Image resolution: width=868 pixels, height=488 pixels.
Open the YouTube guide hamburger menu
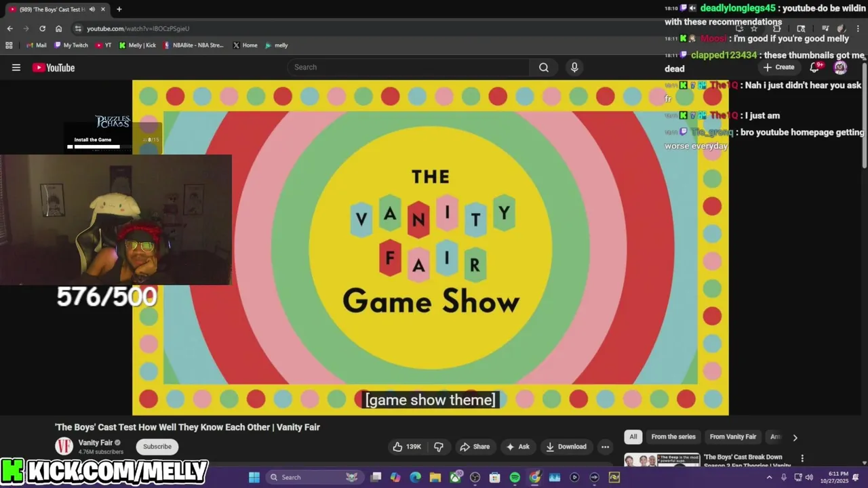[x=16, y=67]
